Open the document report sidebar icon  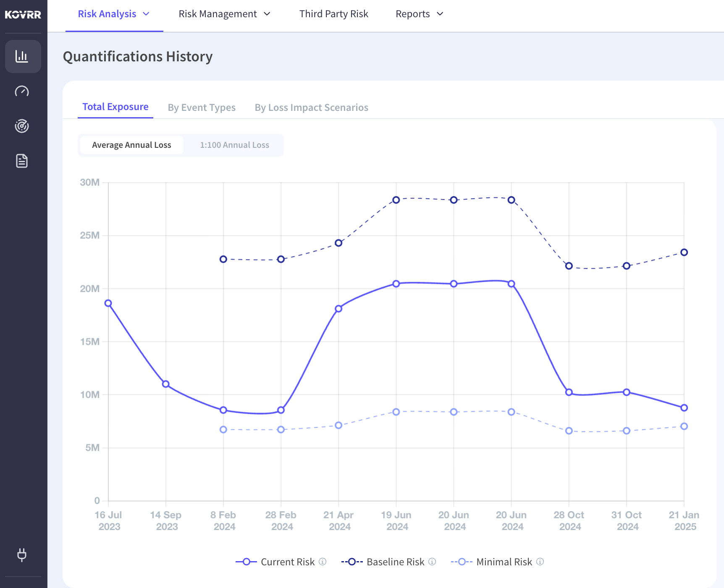[x=22, y=161]
